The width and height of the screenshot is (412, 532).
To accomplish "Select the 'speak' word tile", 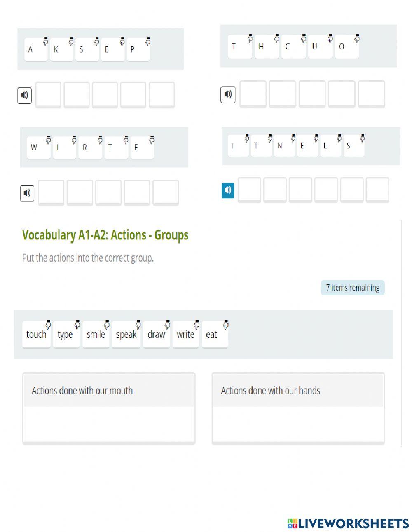I will (x=126, y=335).
